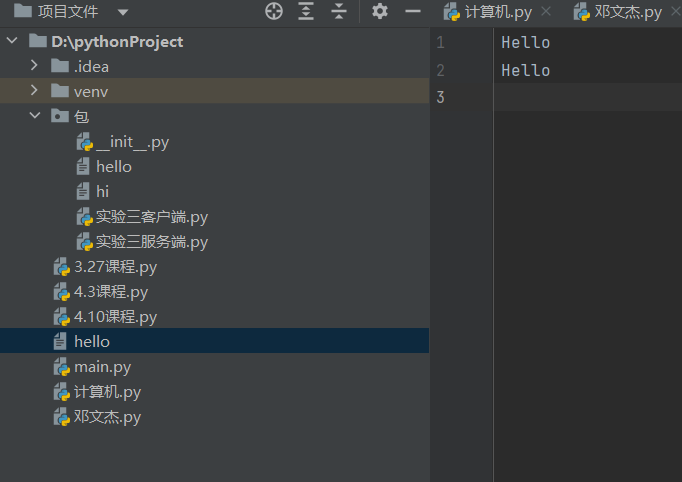This screenshot has height=482, width=682.
Task: Open the 项目文件 view dropdown
Action: [122, 12]
